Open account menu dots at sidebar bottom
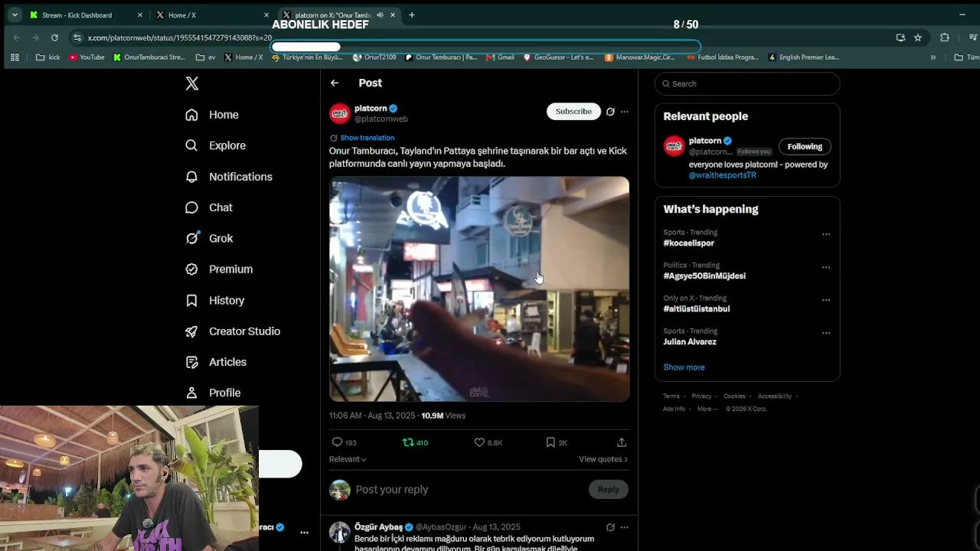Image resolution: width=980 pixels, height=551 pixels. (304, 532)
